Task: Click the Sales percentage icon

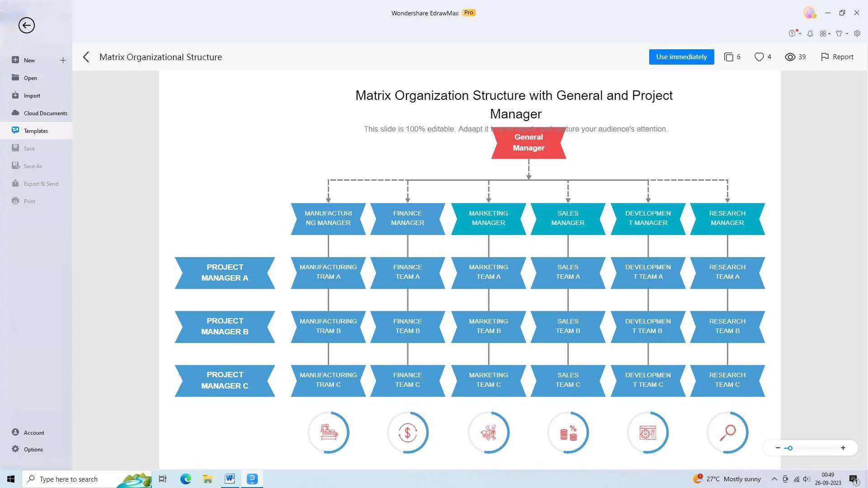Action: pyautogui.click(x=568, y=432)
